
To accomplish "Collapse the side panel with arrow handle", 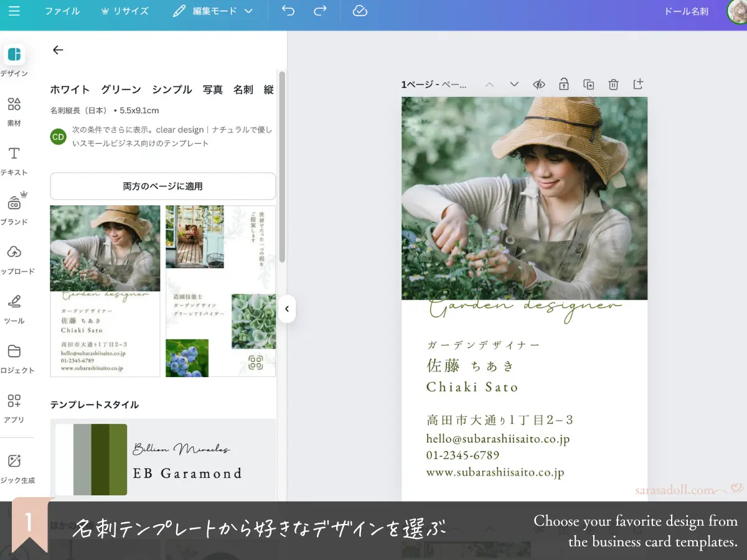I will (287, 309).
